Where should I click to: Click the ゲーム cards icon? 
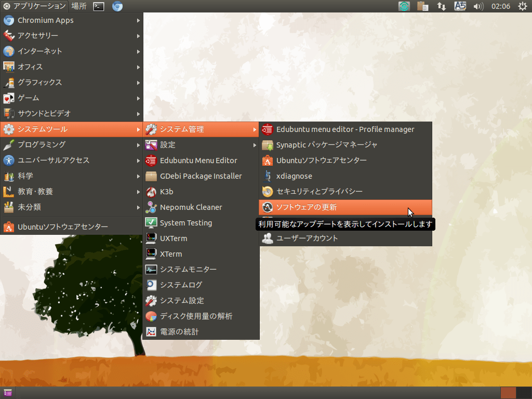click(8, 98)
